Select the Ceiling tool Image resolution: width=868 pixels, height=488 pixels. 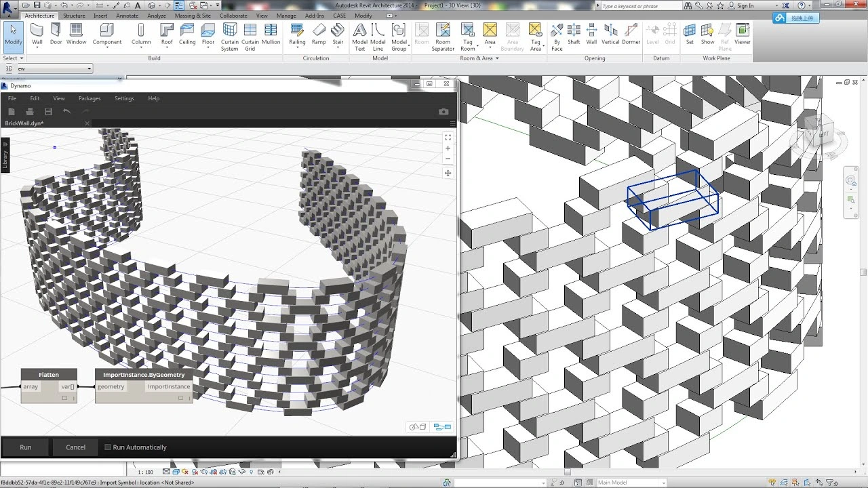[187, 34]
